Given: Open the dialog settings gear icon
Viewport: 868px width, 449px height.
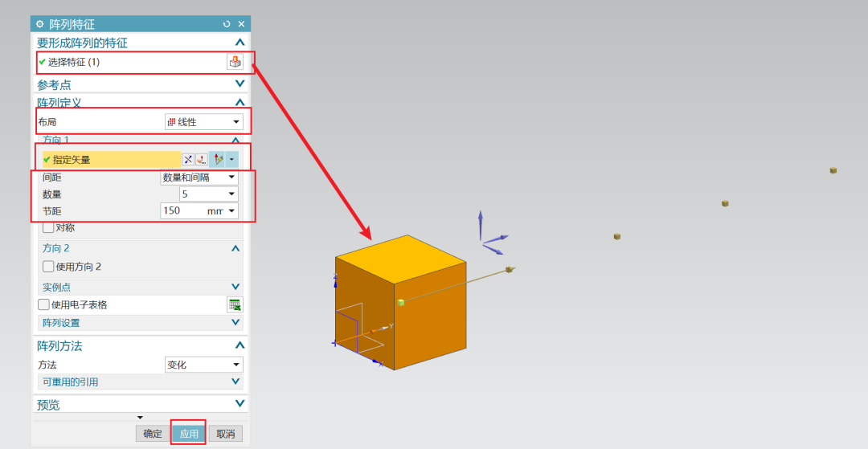Looking at the screenshot, I should (x=39, y=24).
